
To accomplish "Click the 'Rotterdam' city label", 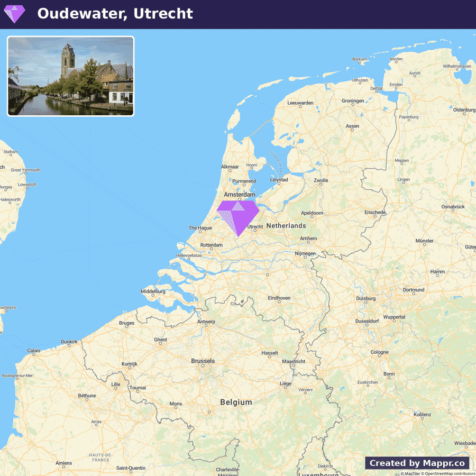I will click(x=211, y=245).
